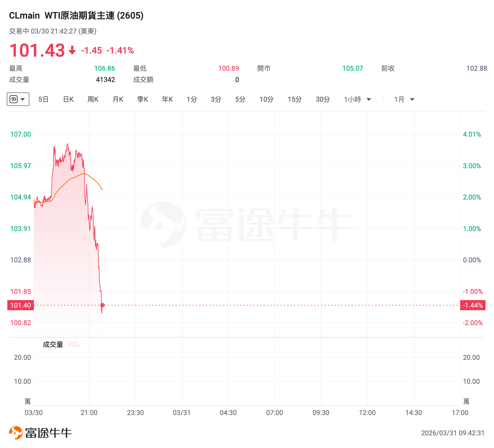The image size is (494, 448).
Task: Open the 1月 range dropdown
Action: pyautogui.click(x=412, y=99)
